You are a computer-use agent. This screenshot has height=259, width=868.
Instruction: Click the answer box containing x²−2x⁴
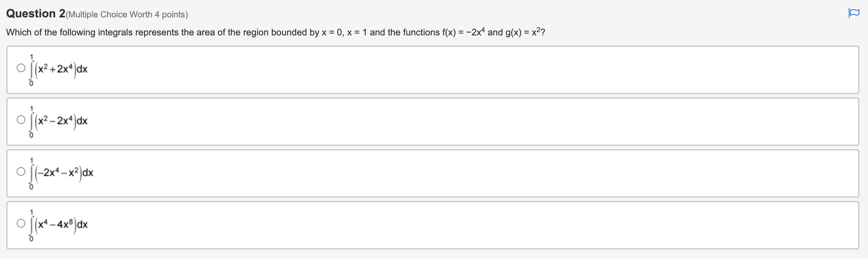(x=431, y=121)
